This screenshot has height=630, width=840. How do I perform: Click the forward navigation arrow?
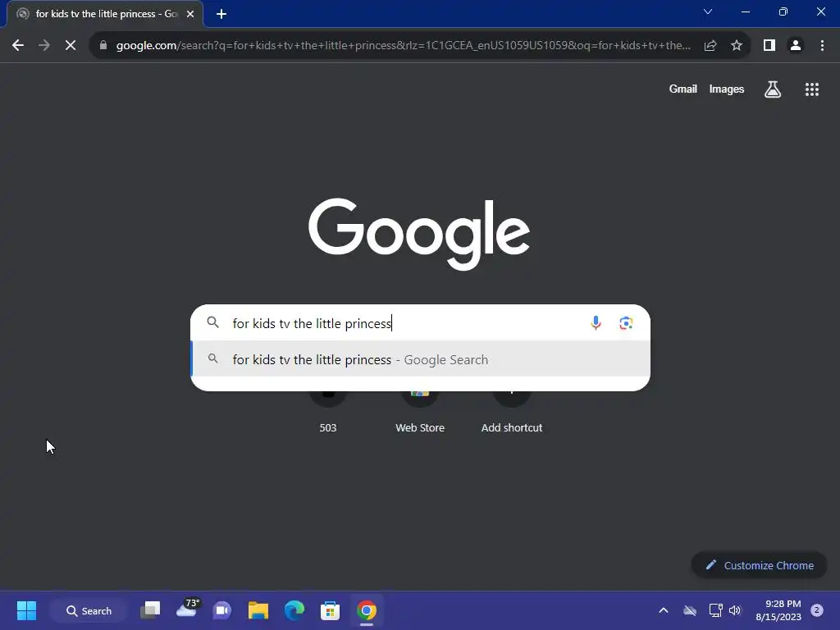click(44, 46)
